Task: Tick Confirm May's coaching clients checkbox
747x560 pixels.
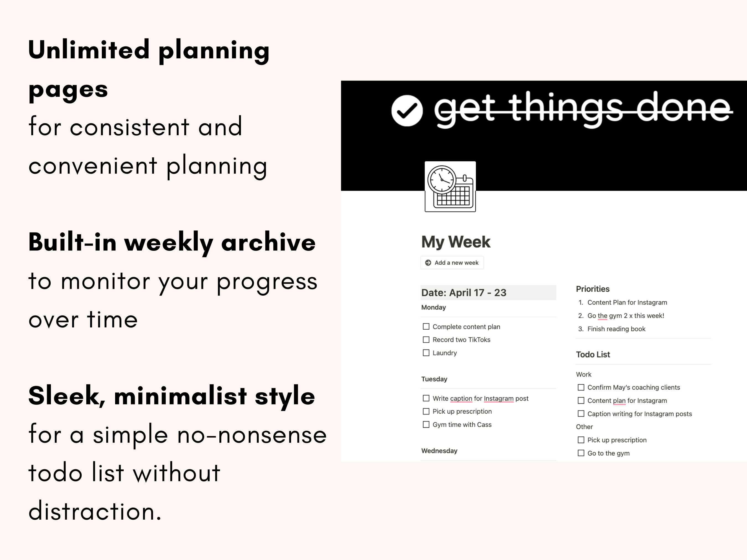Action: [581, 387]
